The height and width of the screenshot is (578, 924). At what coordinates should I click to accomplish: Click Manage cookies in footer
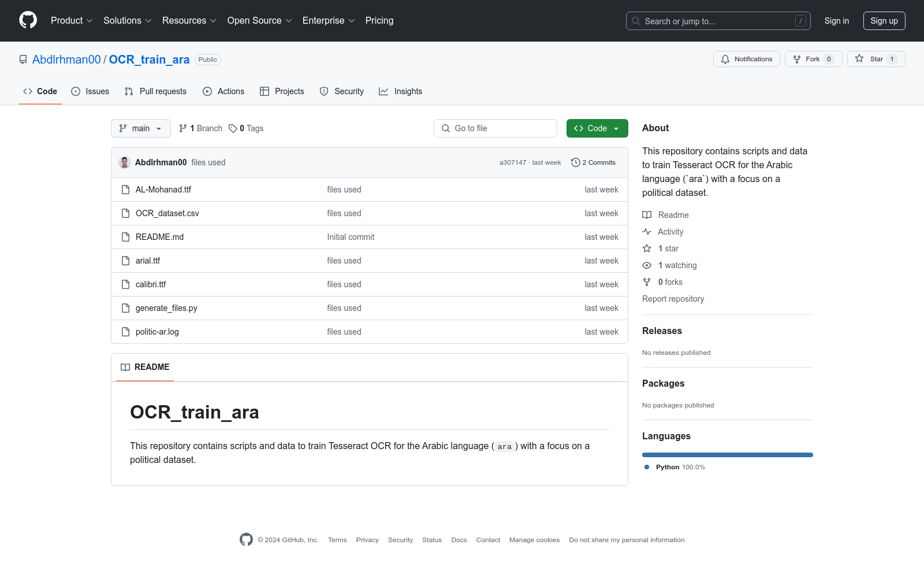(534, 540)
